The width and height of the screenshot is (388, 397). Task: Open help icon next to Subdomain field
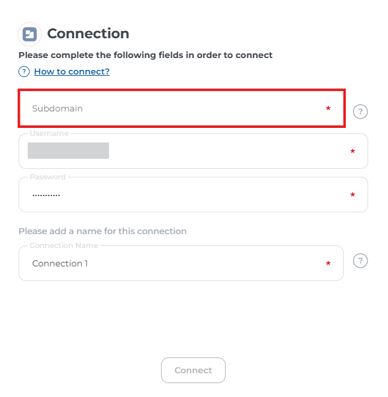coord(360,112)
